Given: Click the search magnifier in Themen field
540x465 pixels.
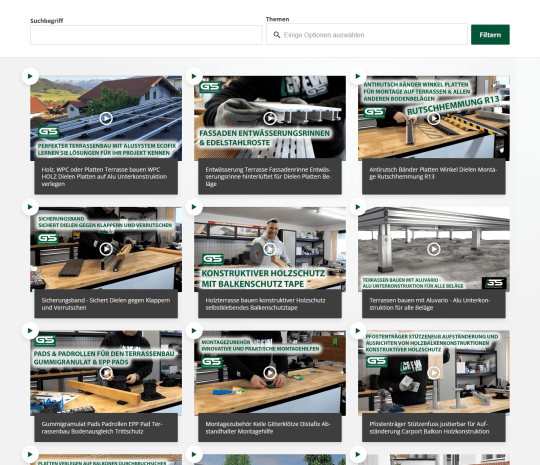Looking at the screenshot, I should tap(277, 35).
